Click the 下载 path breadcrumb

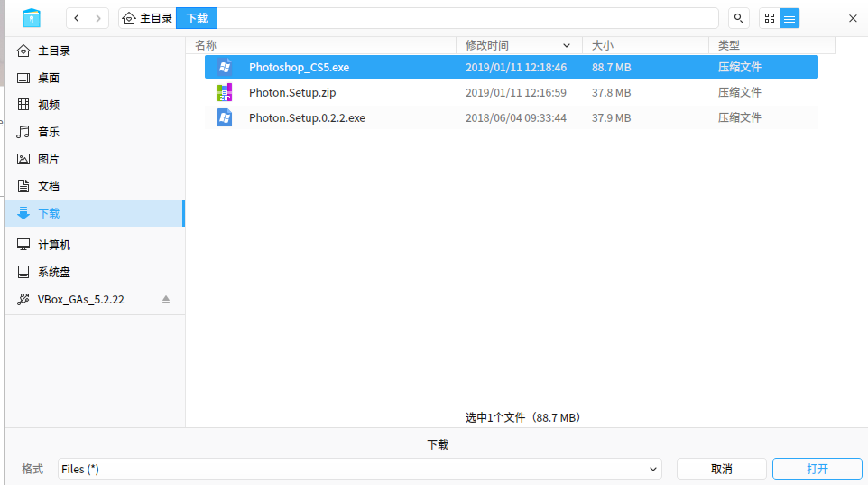coord(197,18)
